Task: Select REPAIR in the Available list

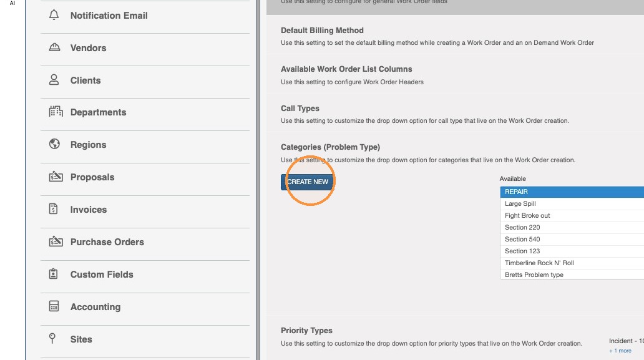Action: [572, 192]
